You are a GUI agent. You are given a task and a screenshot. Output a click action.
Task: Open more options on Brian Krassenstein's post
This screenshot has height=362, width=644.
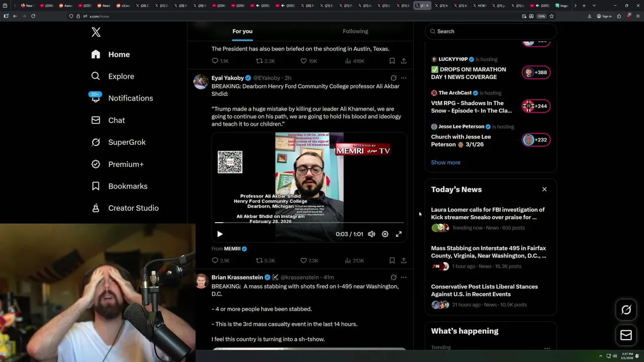click(404, 277)
